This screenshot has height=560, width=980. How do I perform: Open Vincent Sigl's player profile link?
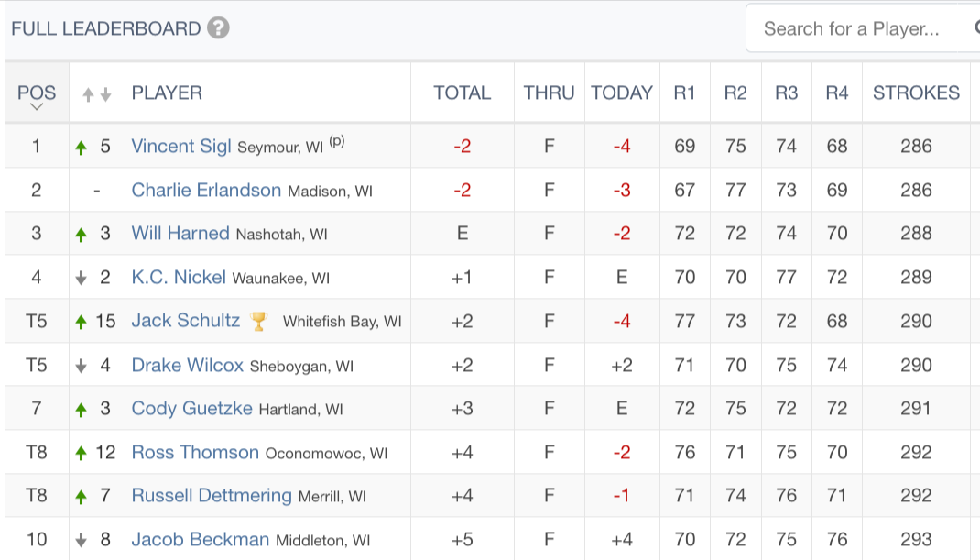pyautogui.click(x=181, y=146)
